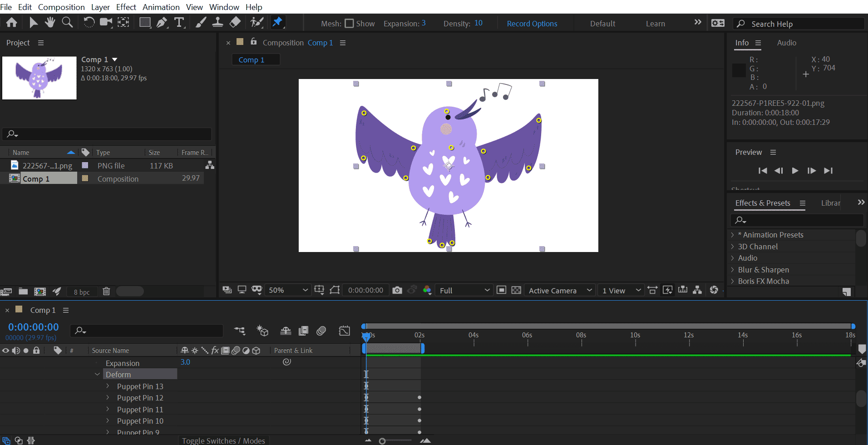Select the Hand tool
This screenshot has width=868, height=445.
(50, 22)
